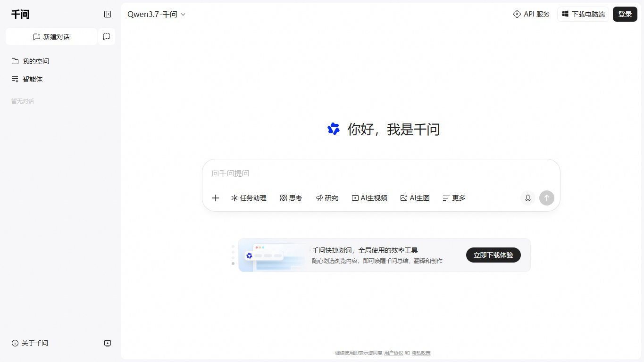Open the temporary chat icon beside 新建对话

(x=107, y=37)
